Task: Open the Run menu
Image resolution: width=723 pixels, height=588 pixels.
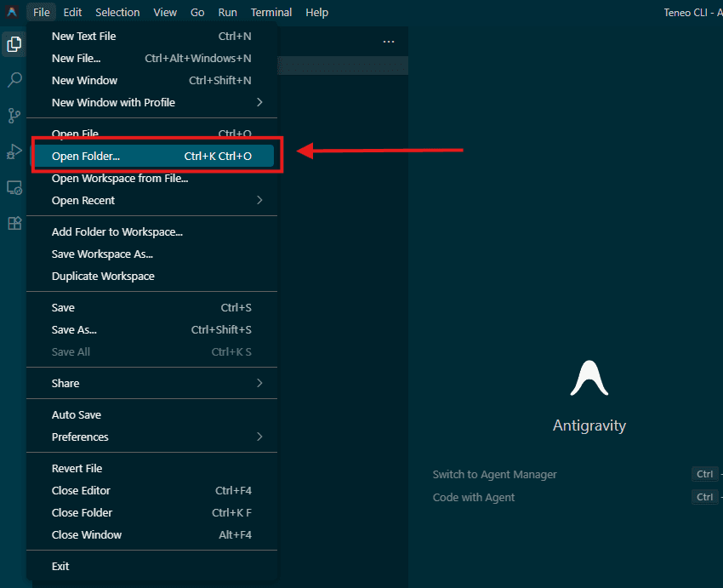Action: point(227,13)
